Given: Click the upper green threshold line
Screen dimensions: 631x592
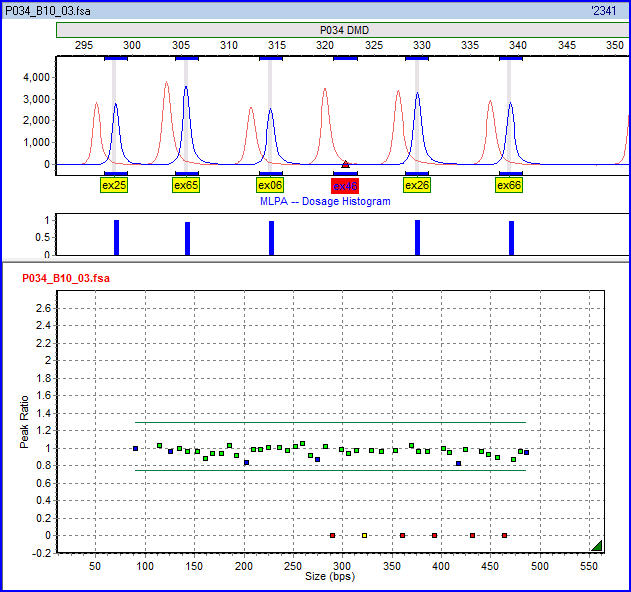Looking at the screenshot, I should tap(330, 422).
